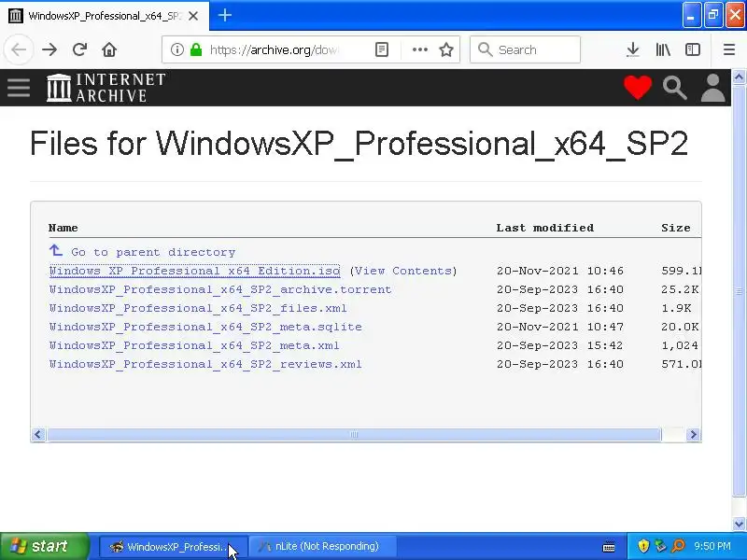747x560 pixels.
Task: Click the orange magnifier tray icon
Action: point(679,546)
